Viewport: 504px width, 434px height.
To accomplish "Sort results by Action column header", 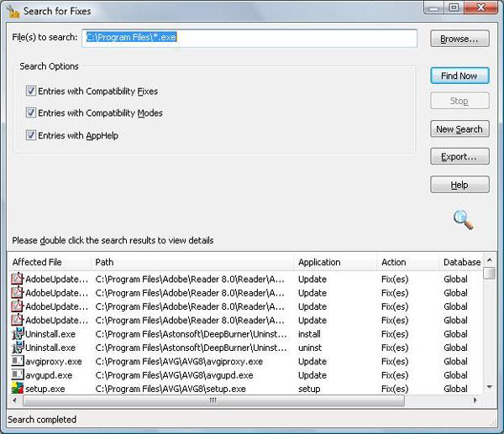I will (408, 262).
